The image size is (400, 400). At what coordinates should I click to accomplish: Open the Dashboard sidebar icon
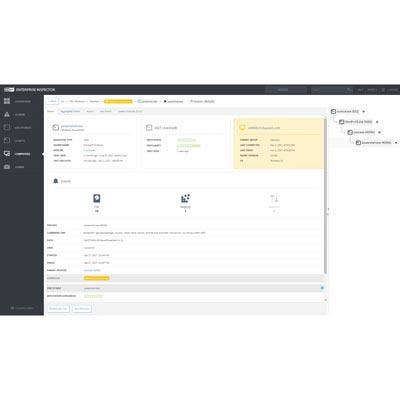pyautogui.click(x=7, y=101)
